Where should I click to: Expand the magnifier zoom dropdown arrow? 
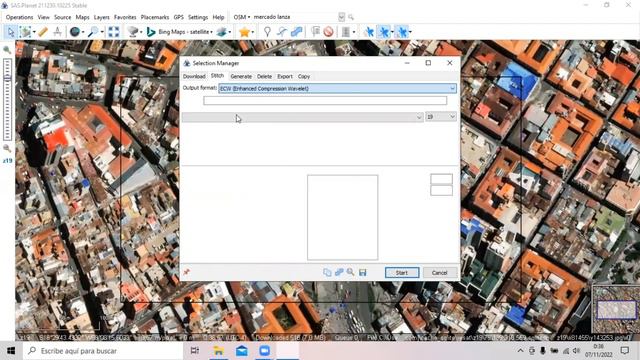[102, 32]
